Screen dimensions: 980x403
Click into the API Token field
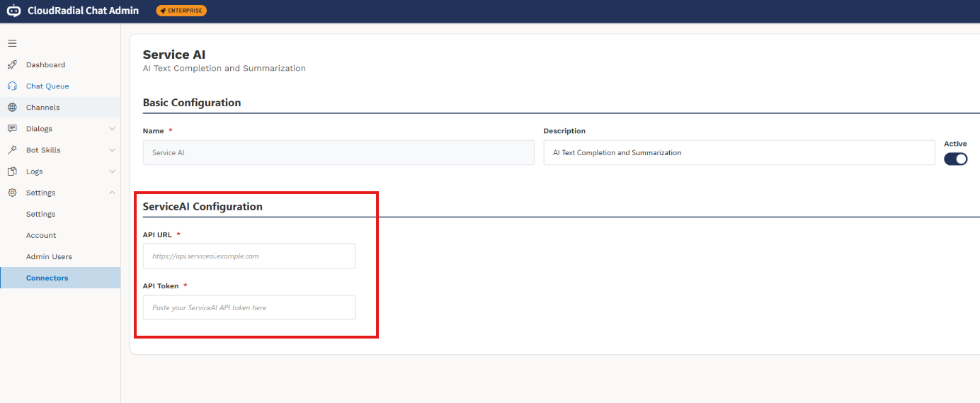point(249,307)
